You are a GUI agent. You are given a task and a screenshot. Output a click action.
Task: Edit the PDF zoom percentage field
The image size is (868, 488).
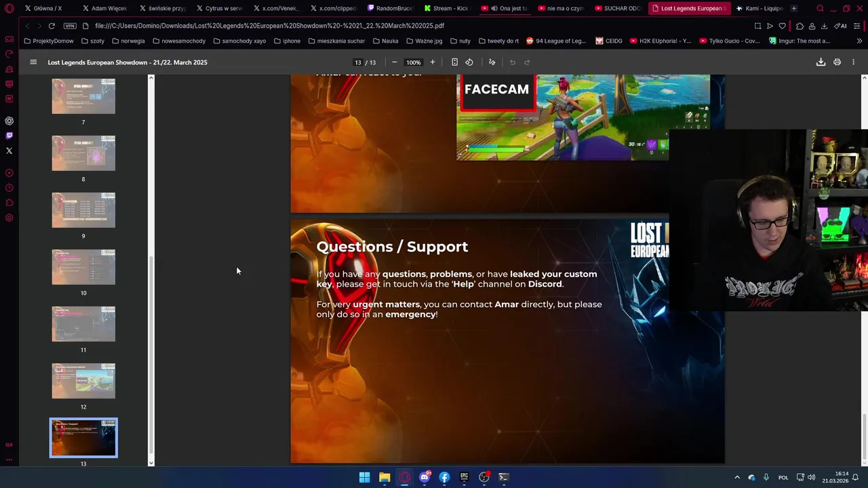(x=413, y=62)
